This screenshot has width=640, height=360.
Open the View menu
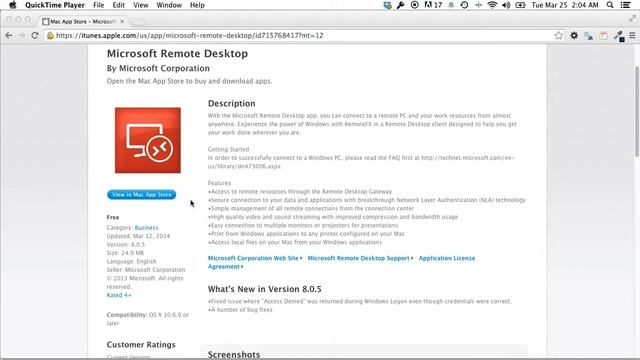point(140,5)
